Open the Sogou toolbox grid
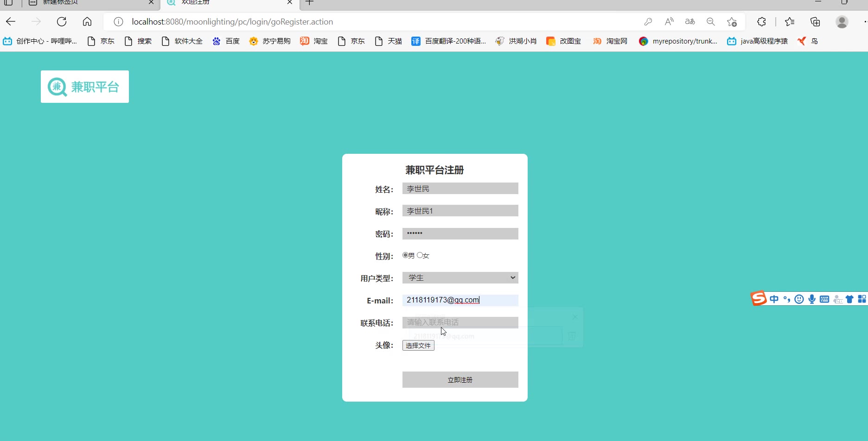The image size is (868, 441). [x=862, y=299]
